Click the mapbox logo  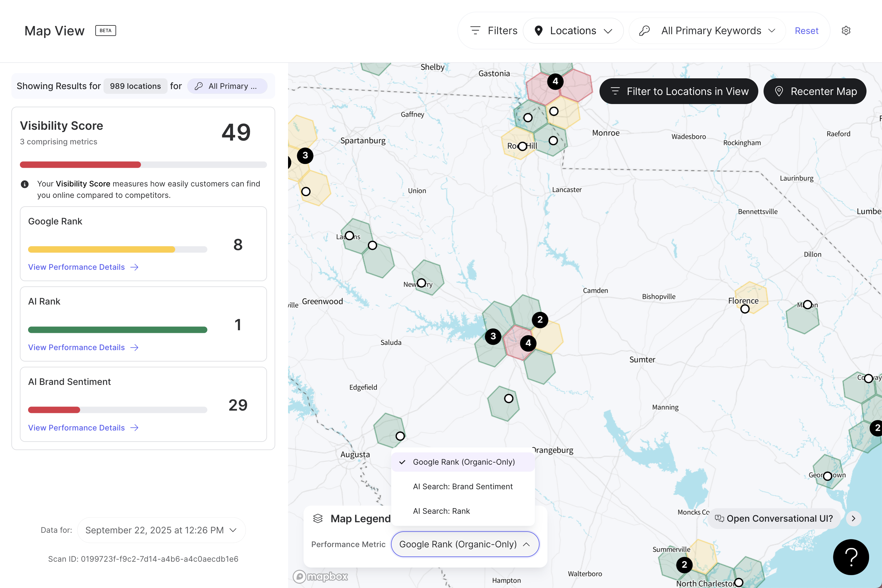pyautogui.click(x=320, y=576)
